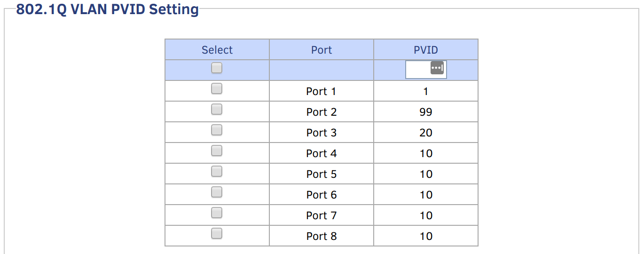The image size is (644, 254).
Task: Click the Port 1 label cell
Action: pyautogui.click(x=322, y=91)
